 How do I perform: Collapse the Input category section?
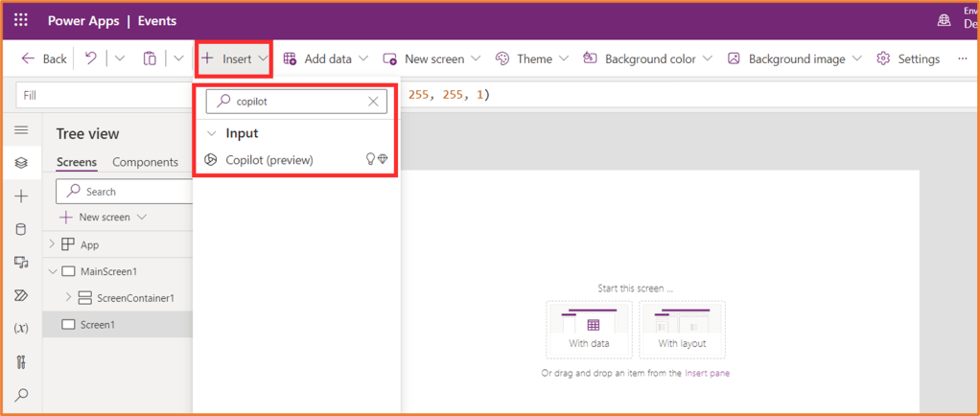click(x=212, y=133)
